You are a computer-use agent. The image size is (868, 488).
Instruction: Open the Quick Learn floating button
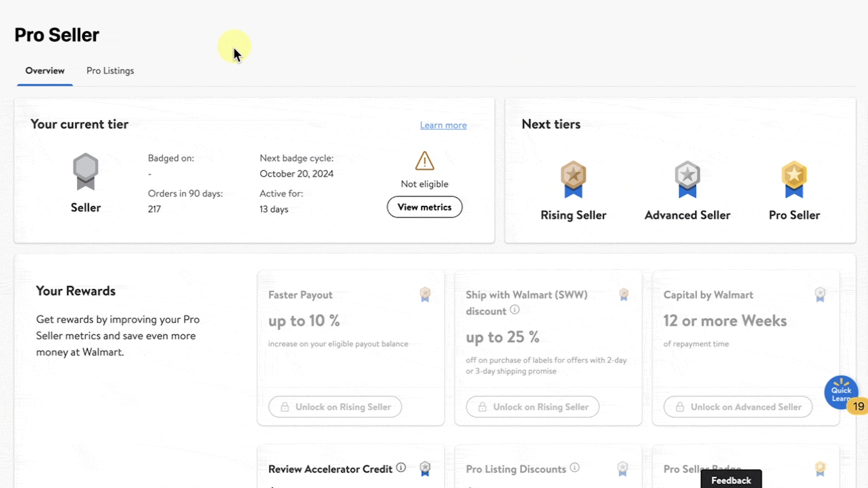[x=841, y=393]
